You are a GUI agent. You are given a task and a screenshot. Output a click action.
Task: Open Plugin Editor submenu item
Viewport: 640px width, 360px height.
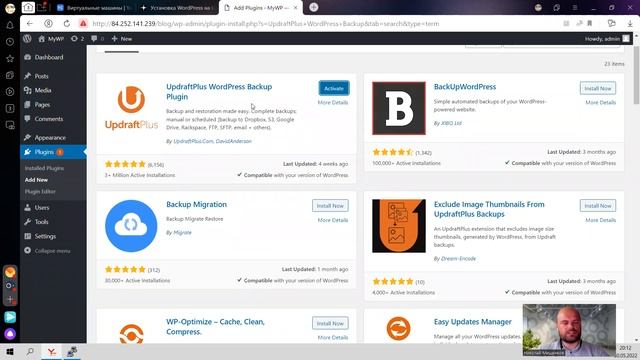[40, 191]
